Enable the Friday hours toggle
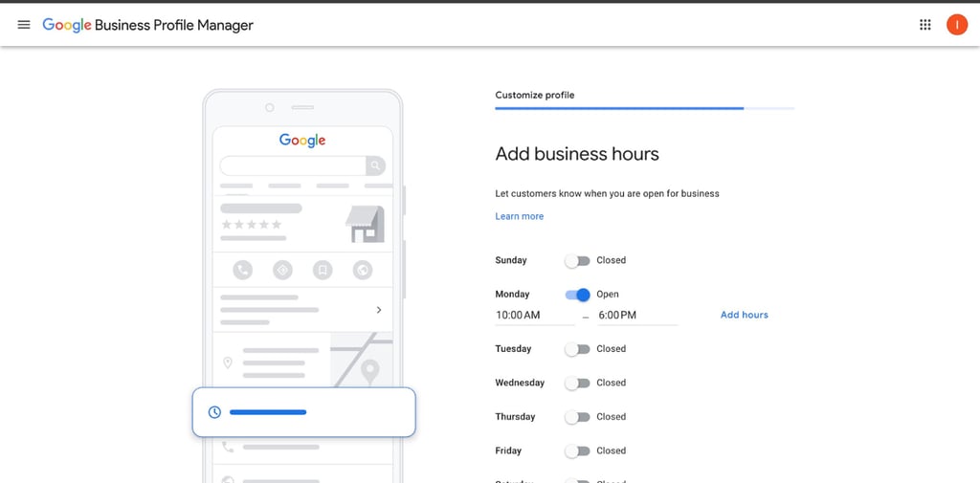Image resolution: width=980 pixels, height=483 pixels. (577, 450)
